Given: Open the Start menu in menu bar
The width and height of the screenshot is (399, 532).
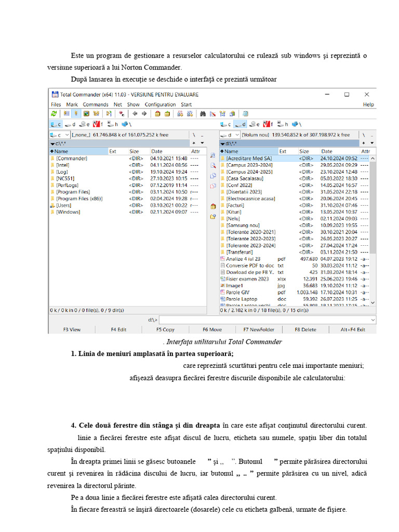Looking at the screenshot, I should point(187,104).
